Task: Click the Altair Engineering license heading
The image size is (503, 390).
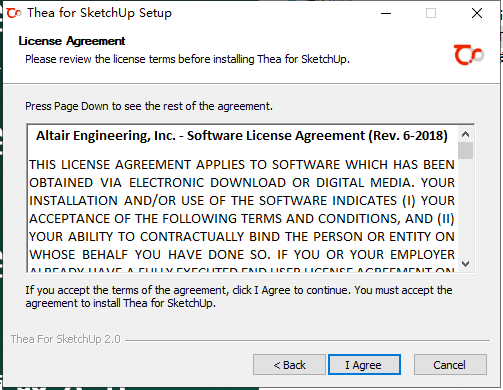Action: click(242, 136)
